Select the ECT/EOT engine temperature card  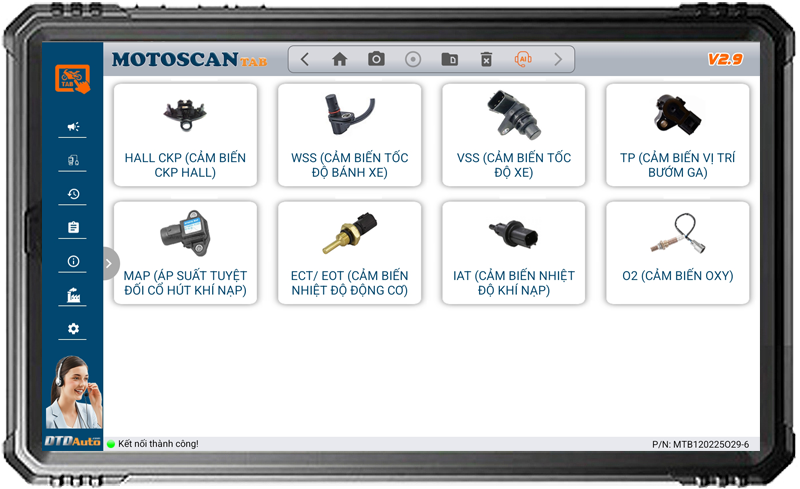coord(349,253)
